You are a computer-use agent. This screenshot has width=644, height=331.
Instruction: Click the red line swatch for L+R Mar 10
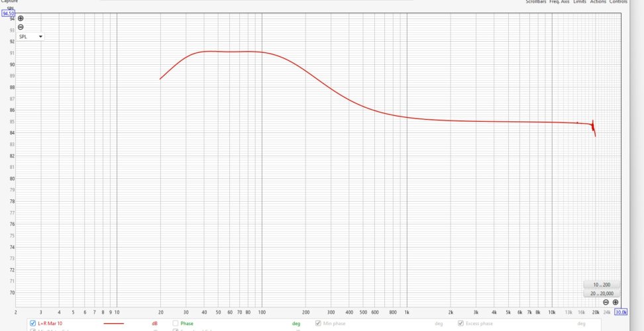pyautogui.click(x=114, y=324)
